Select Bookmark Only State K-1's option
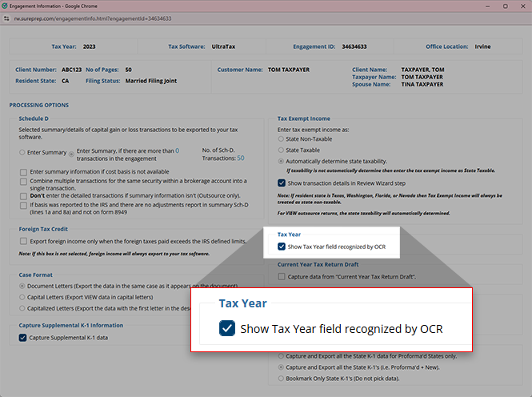This screenshot has height=397, width=532. click(x=281, y=379)
